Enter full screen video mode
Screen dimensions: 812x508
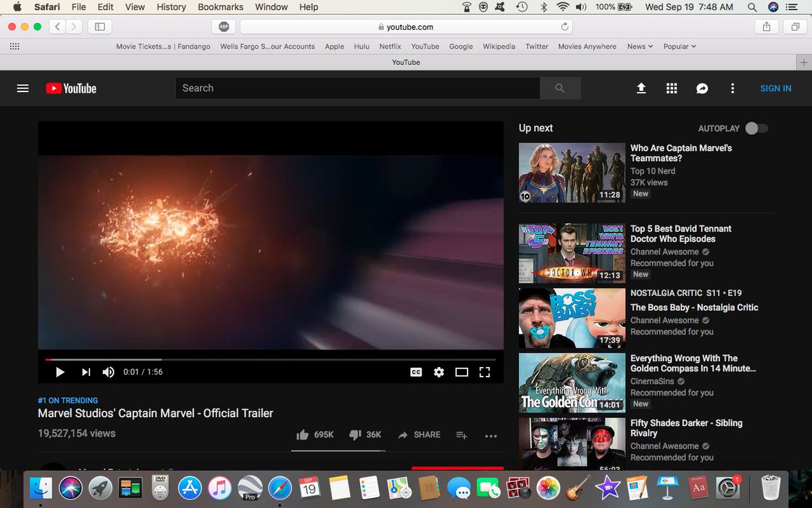tap(484, 372)
